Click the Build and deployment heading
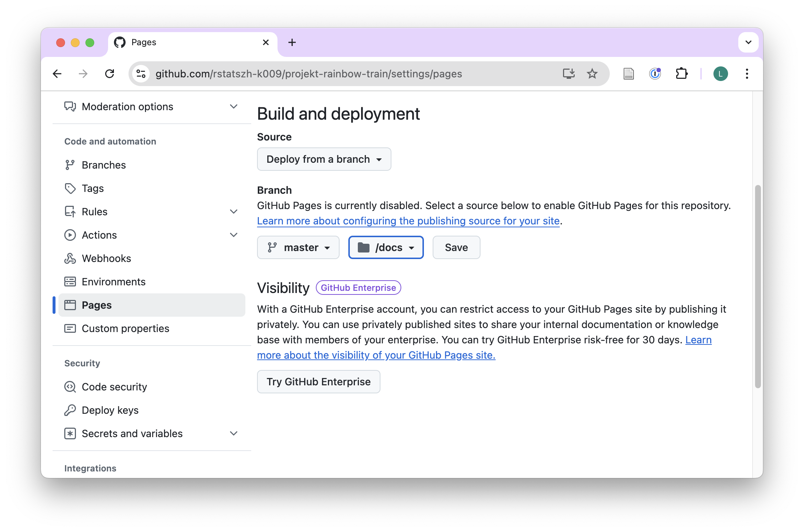 (338, 113)
